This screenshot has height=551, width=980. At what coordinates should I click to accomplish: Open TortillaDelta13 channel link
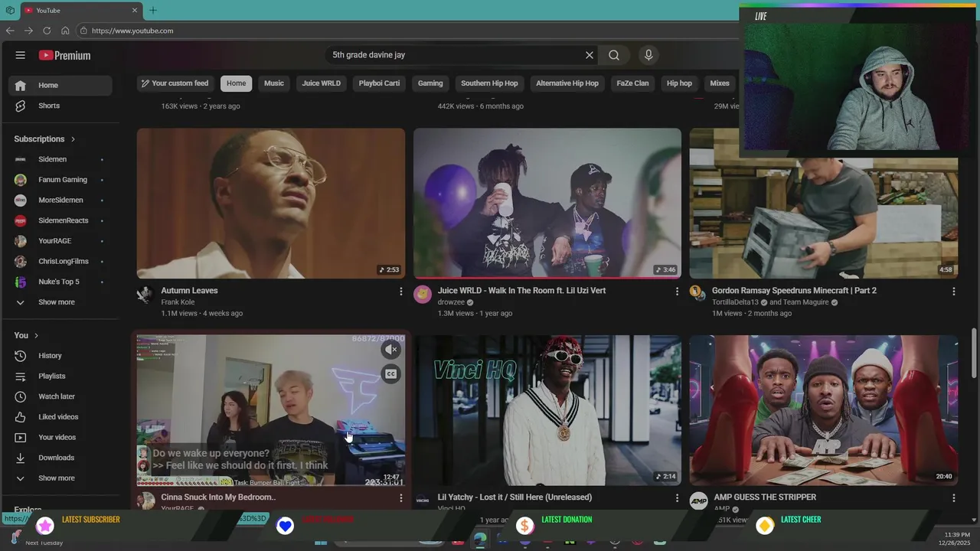tap(735, 302)
